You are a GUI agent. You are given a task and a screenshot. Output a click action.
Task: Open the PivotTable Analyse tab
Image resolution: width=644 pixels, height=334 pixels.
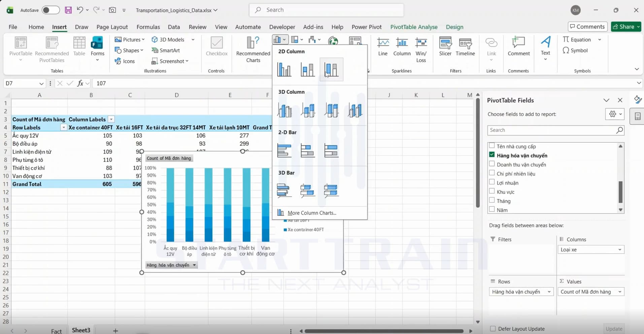[x=414, y=27]
